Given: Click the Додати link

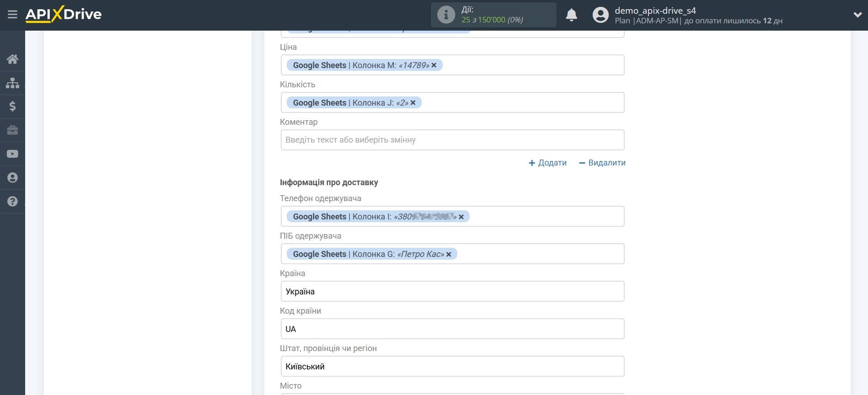Looking at the screenshot, I should (547, 163).
